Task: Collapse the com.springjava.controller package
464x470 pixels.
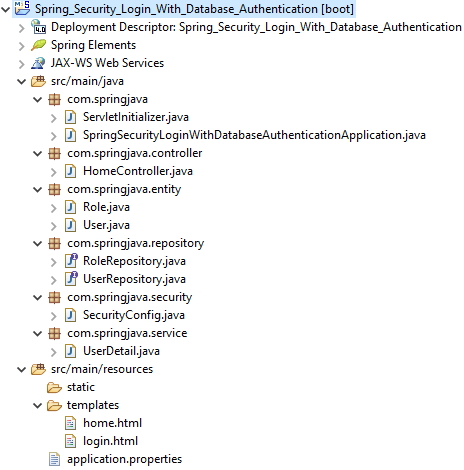Action: (x=38, y=153)
